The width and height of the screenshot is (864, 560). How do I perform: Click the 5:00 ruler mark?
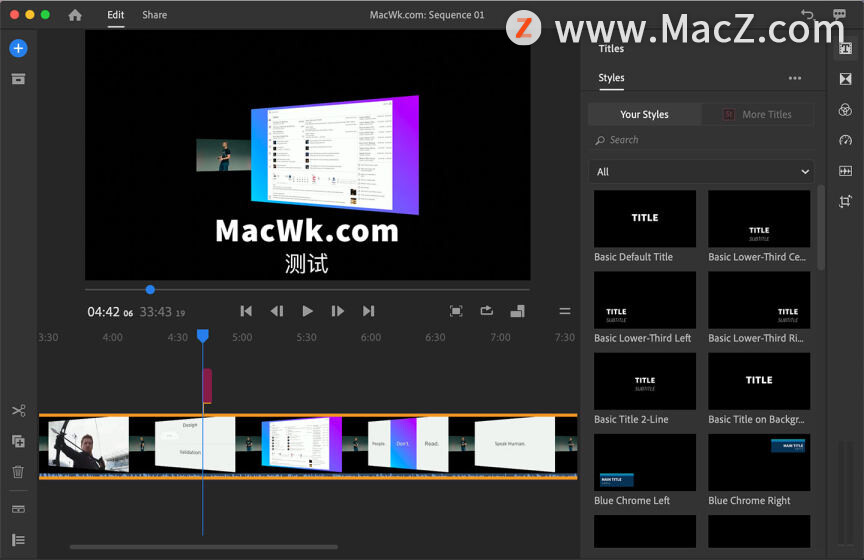click(x=242, y=337)
